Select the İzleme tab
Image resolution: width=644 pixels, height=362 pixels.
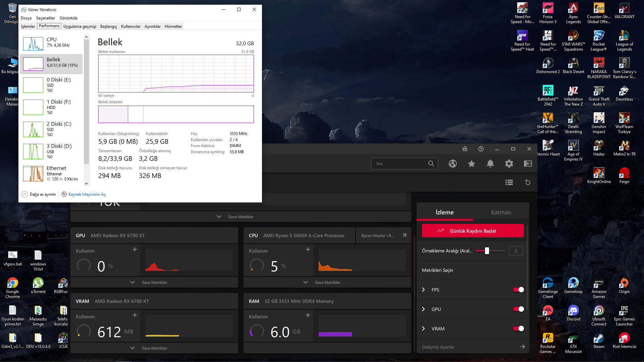[445, 212]
